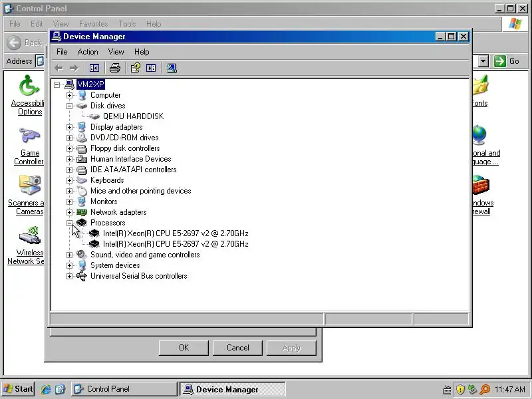
Task: Click the DVD/CD-ROM drives disc icon
Action: click(x=81, y=138)
